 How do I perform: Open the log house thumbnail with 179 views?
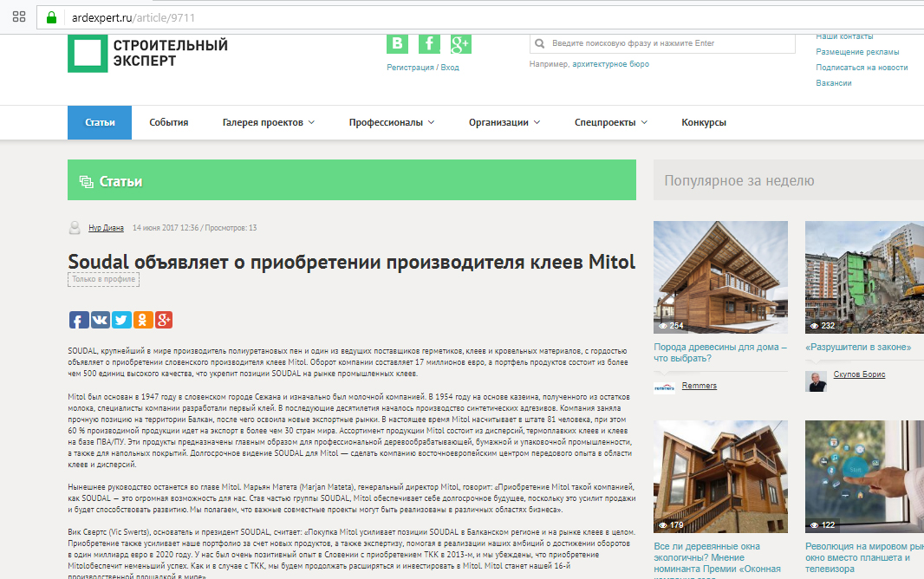(720, 477)
